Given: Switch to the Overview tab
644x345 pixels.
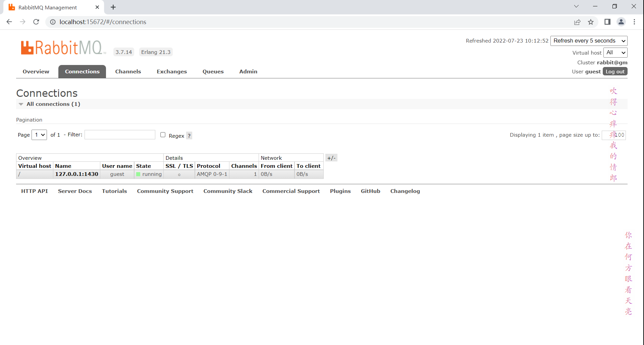Looking at the screenshot, I should (36, 71).
